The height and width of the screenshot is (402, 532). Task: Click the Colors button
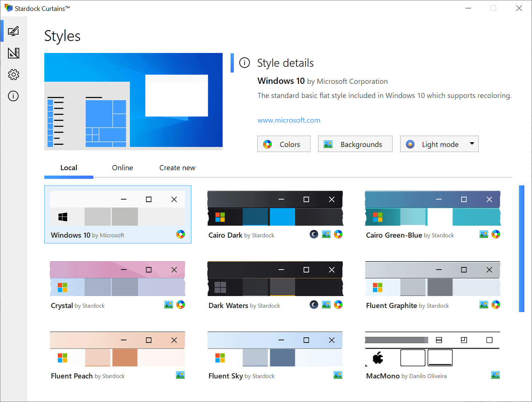(284, 144)
